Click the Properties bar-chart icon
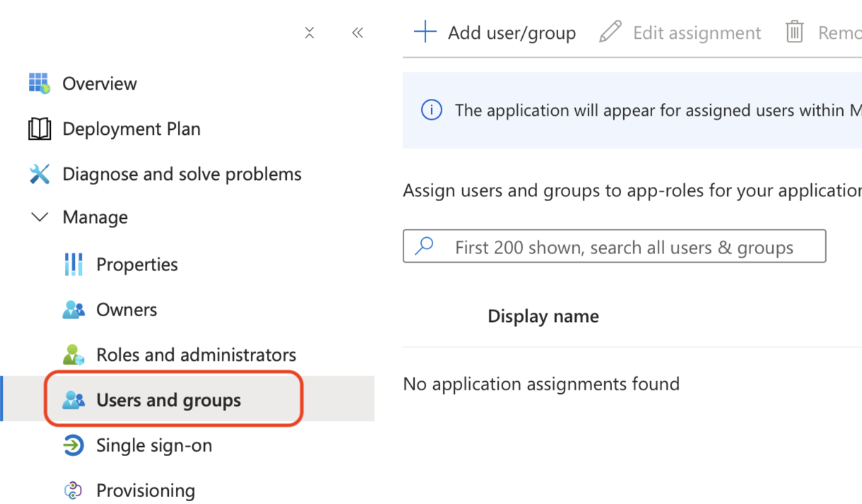Viewport: 862px width, 504px height. click(x=73, y=264)
